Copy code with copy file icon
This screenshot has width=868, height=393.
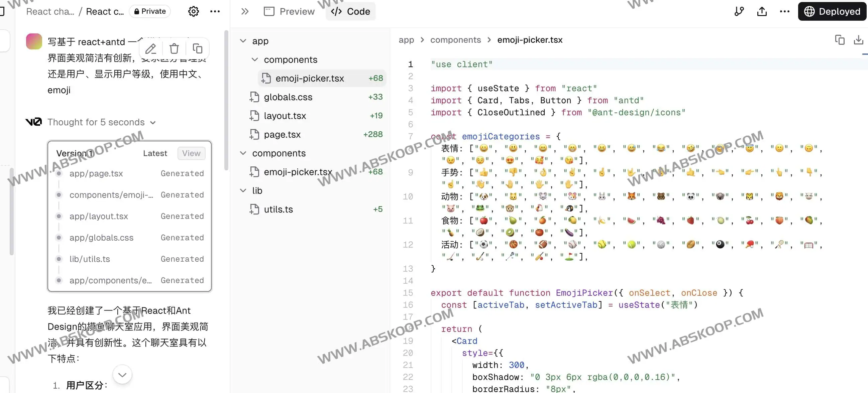840,40
